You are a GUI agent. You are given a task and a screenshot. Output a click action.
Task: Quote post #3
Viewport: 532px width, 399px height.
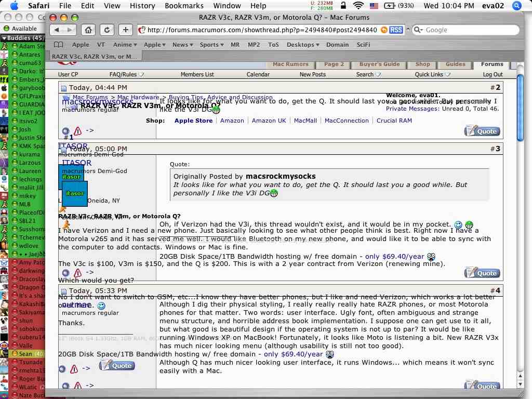pos(482,273)
